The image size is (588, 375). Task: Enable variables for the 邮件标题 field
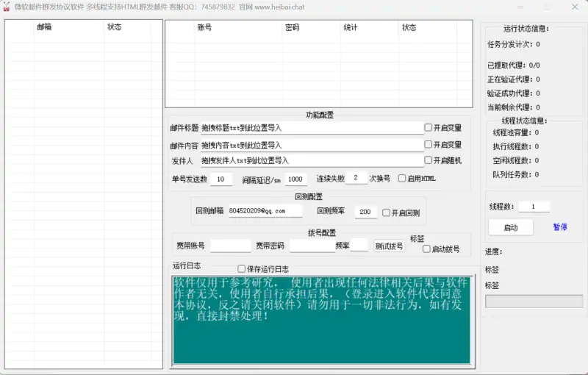pyautogui.click(x=429, y=127)
